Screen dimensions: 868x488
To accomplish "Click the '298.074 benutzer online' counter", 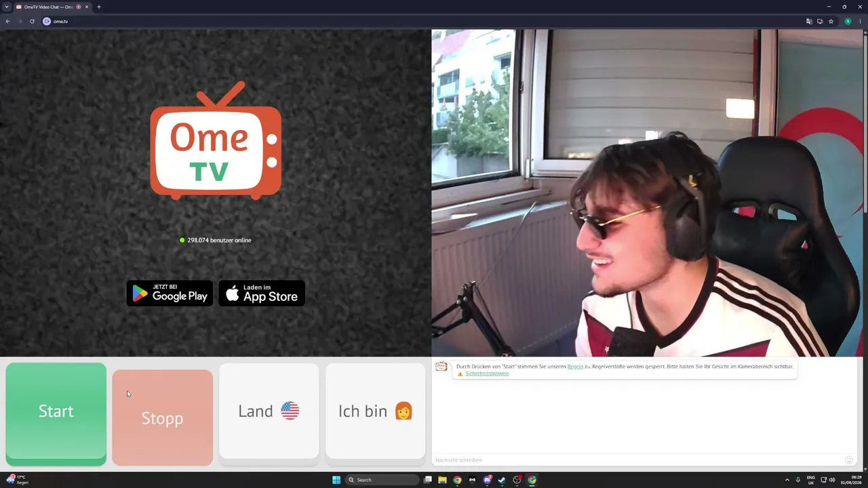I will coord(216,240).
